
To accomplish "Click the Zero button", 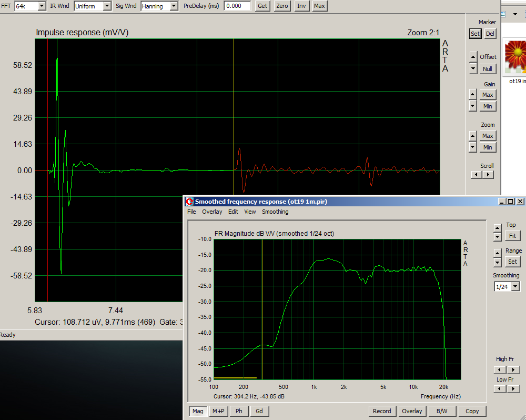I will 282,6.
